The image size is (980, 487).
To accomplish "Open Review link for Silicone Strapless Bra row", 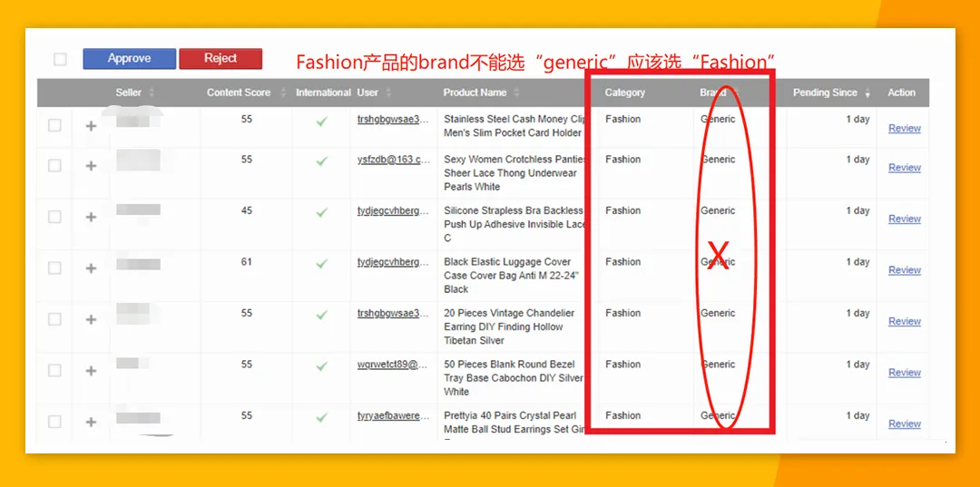I will coord(905,219).
